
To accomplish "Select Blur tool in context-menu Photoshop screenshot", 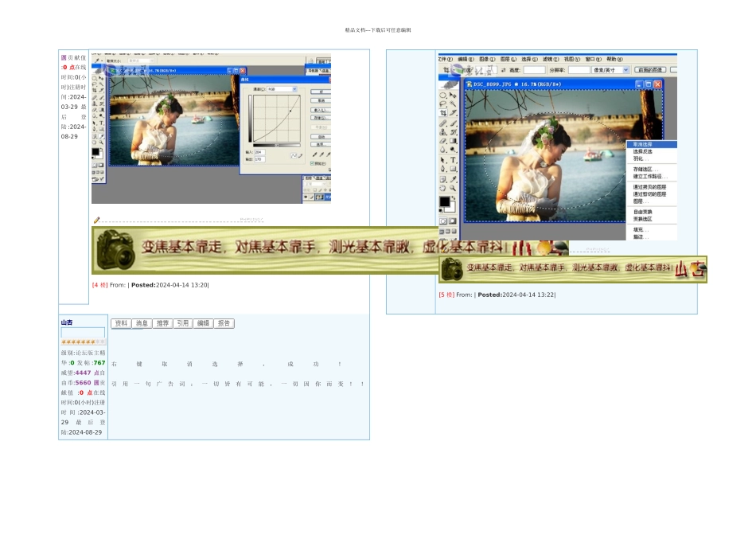I will pyautogui.click(x=442, y=150).
